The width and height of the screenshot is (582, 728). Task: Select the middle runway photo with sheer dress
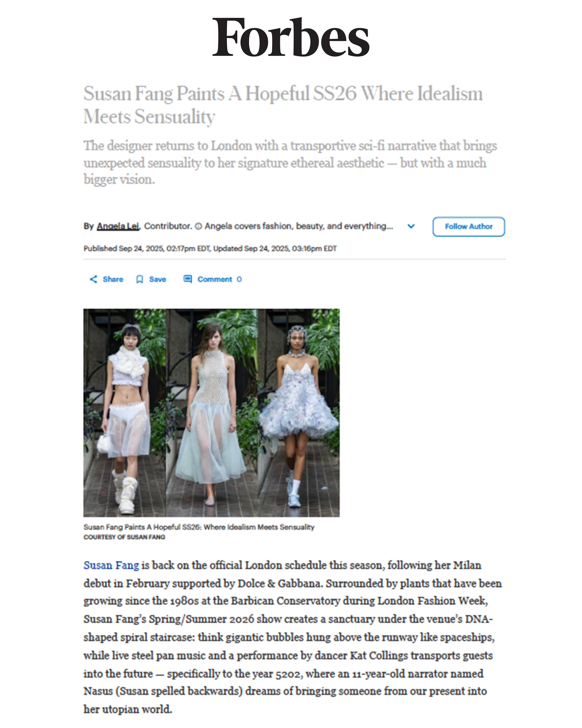[212, 413]
